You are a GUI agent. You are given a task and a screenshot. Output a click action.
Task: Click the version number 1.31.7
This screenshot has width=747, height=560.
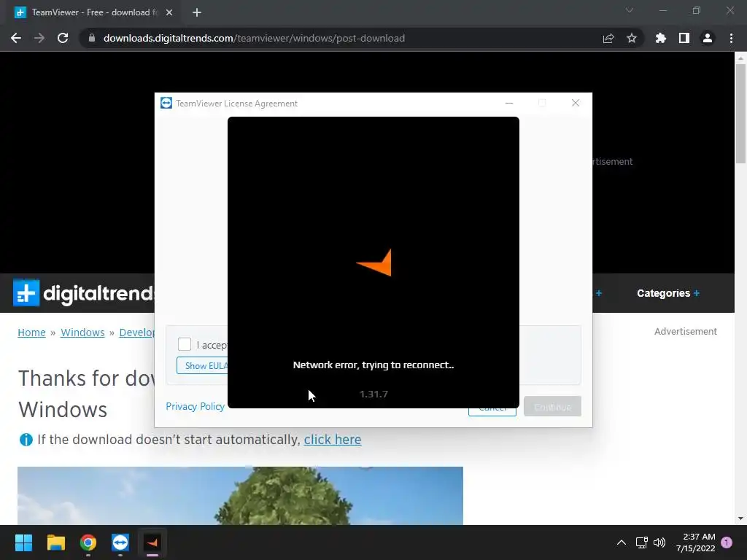coord(373,394)
